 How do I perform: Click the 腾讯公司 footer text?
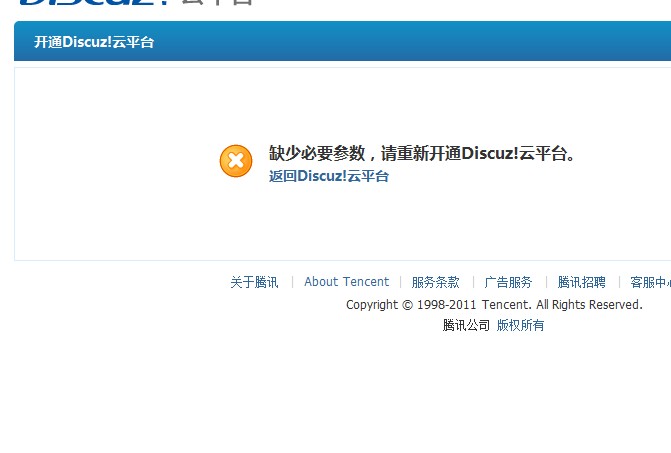pyautogui.click(x=466, y=325)
